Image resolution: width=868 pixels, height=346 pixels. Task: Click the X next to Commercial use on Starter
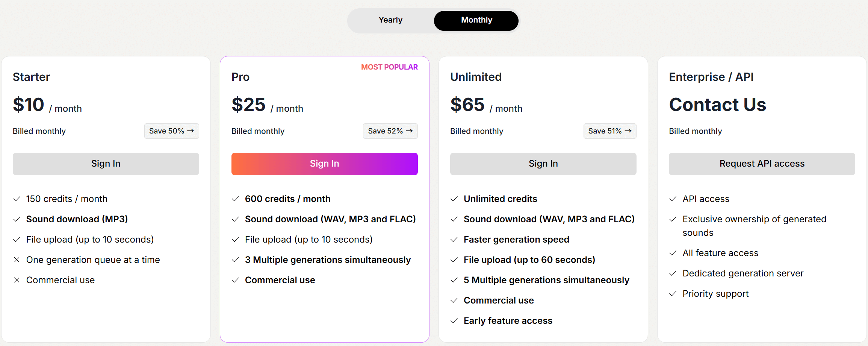coord(17,280)
